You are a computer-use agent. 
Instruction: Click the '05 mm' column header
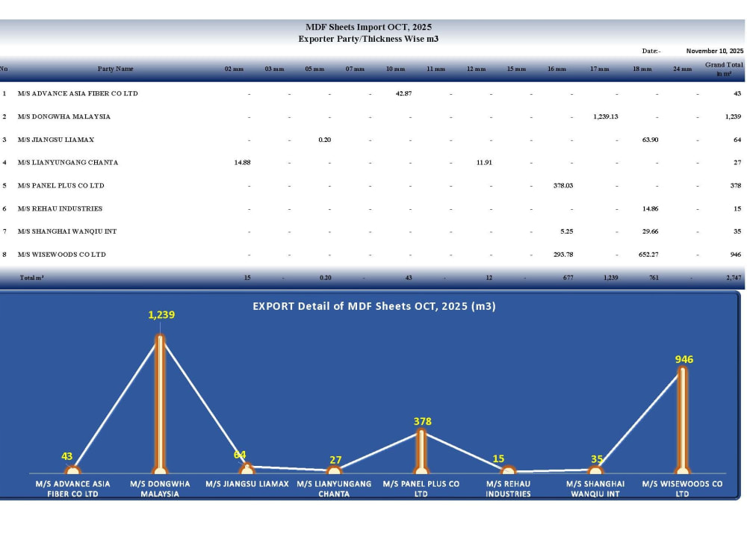[x=314, y=69]
